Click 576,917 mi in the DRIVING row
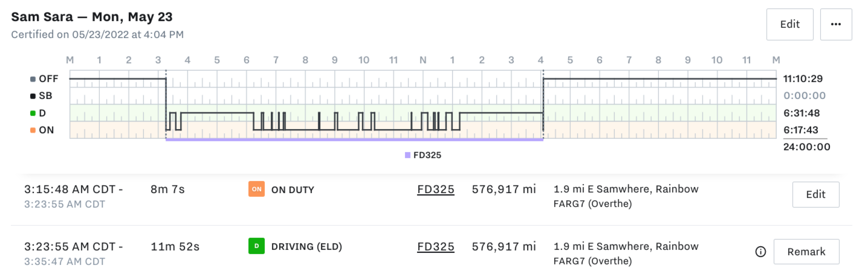Screen dimensions: 868x280 click(504, 246)
